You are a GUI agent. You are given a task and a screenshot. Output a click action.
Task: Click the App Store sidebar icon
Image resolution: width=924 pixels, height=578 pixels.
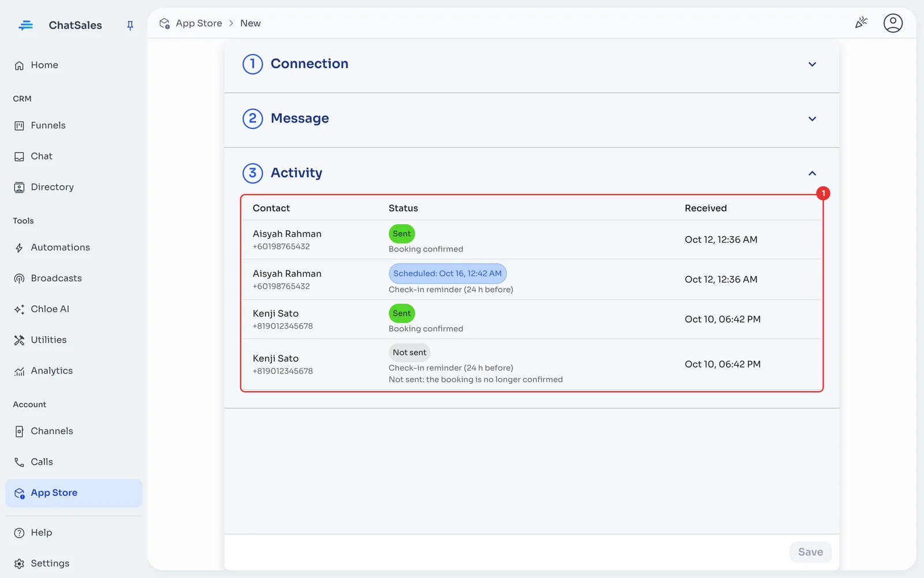[19, 493]
